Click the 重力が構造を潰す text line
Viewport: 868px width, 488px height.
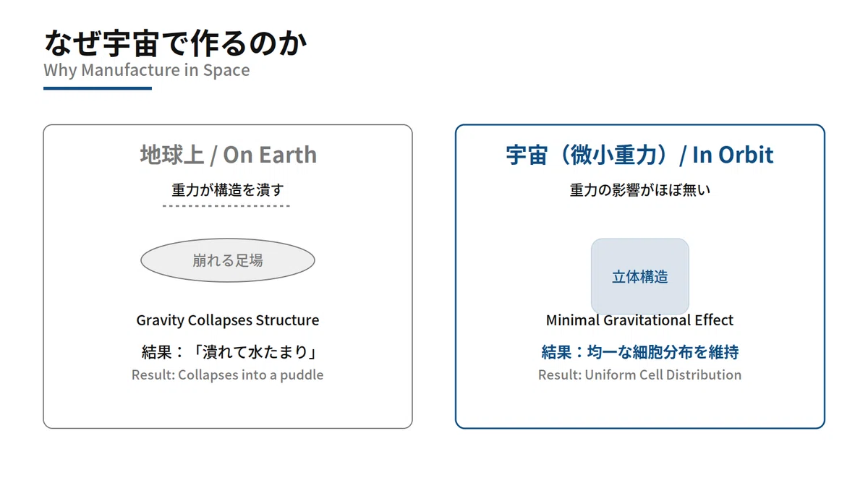point(228,190)
